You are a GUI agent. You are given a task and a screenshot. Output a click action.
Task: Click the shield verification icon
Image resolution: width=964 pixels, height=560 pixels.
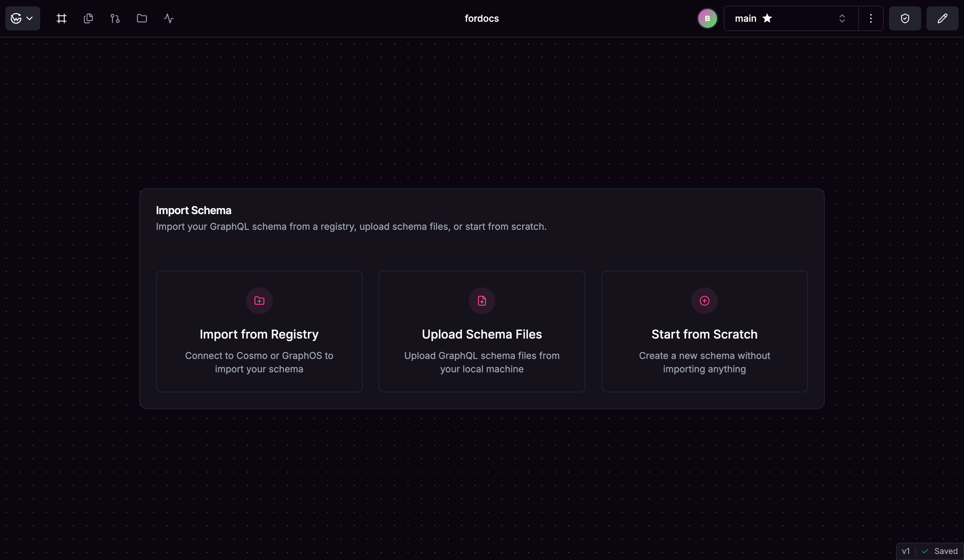pyautogui.click(x=905, y=18)
